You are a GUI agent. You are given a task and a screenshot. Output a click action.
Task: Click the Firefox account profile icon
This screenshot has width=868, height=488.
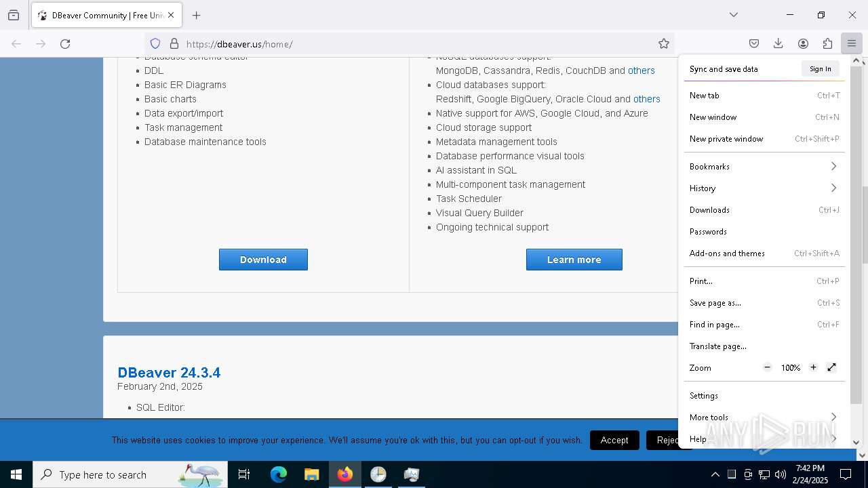point(803,43)
